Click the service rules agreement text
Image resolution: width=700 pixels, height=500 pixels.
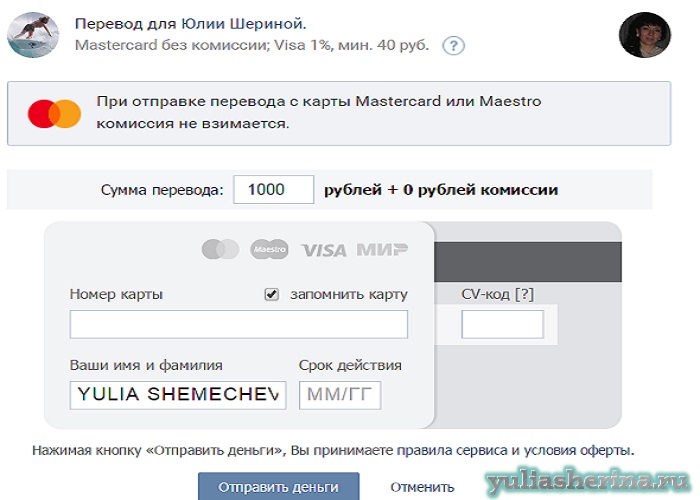(x=333, y=450)
